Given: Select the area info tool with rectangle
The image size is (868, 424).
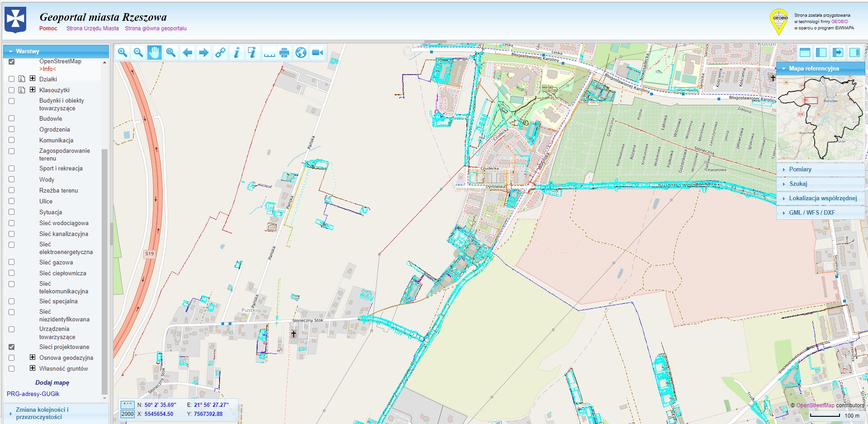Looking at the screenshot, I should coord(252,52).
